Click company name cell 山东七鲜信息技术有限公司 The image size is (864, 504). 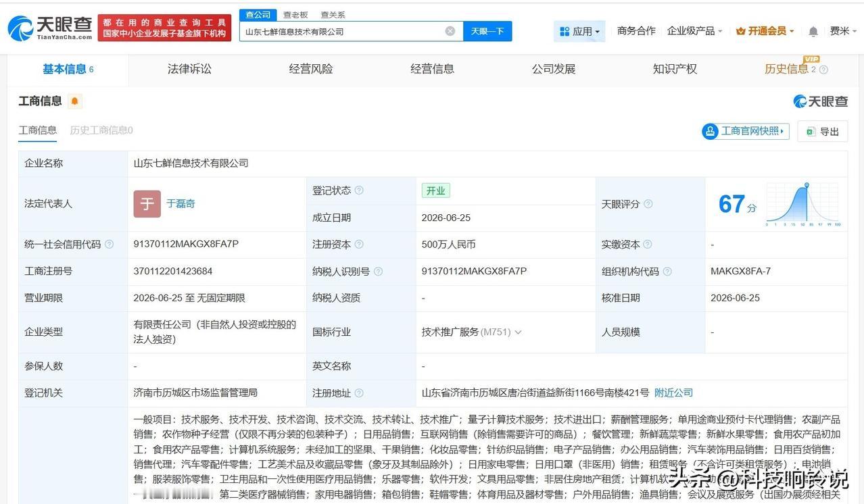[x=191, y=163]
